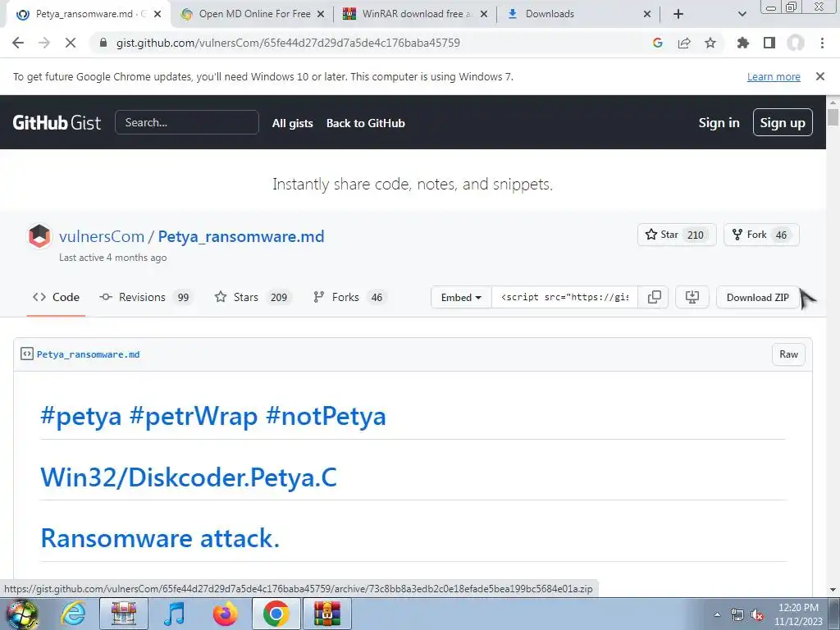Open the Chrome profile avatar
840x630 pixels.
[796, 43]
